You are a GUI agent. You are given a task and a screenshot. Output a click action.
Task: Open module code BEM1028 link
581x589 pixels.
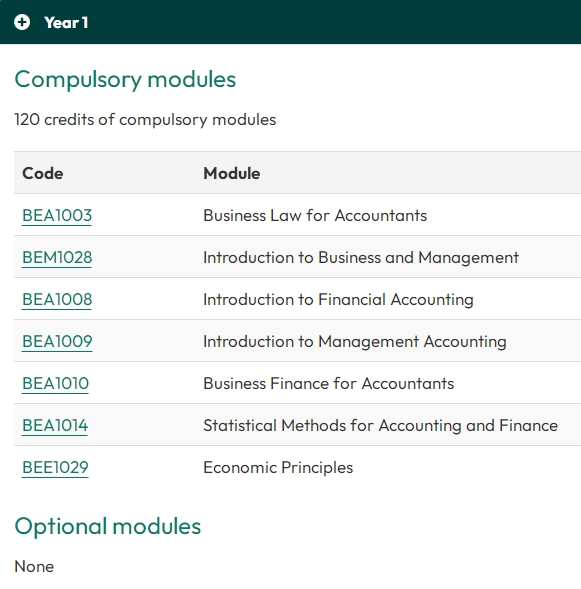click(x=57, y=258)
